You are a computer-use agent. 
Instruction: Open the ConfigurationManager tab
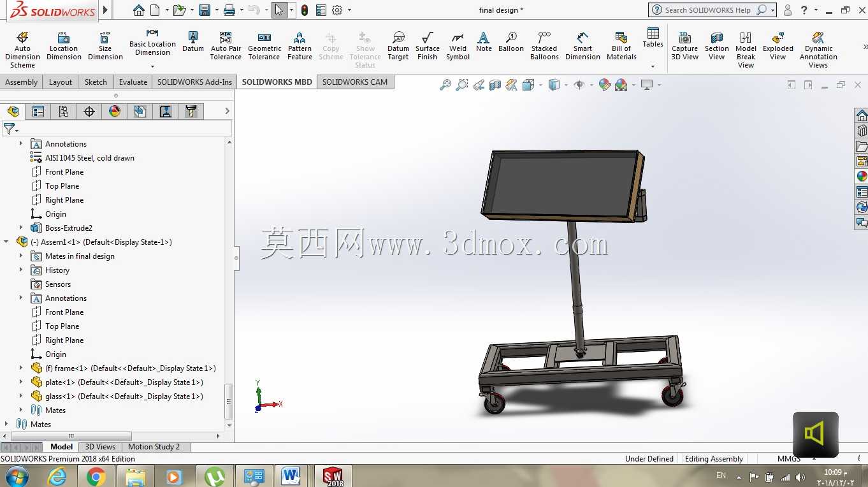(64, 112)
